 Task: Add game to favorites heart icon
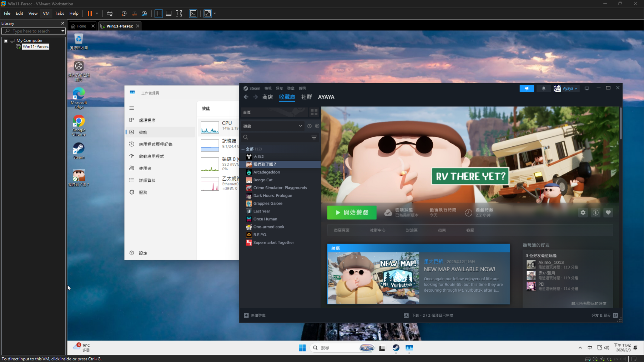(608, 213)
